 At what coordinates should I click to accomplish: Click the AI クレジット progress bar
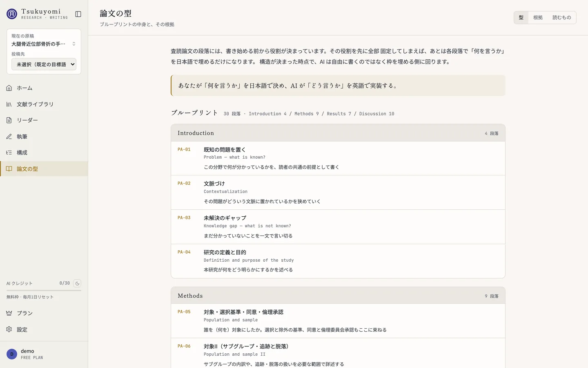(x=44, y=290)
